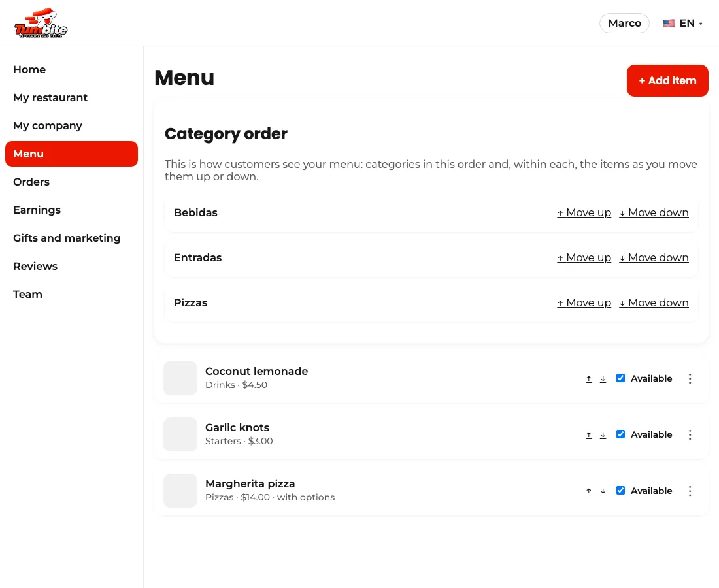Open My restaurant section
The width and height of the screenshot is (719, 588).
coord(71,97)
